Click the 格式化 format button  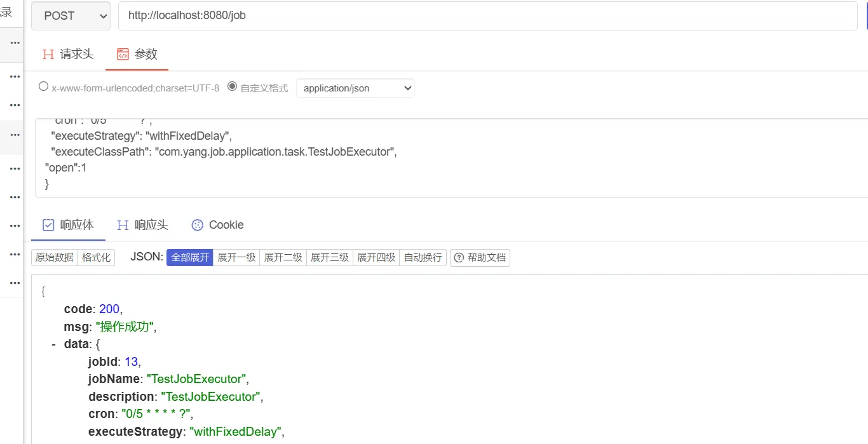[x=96, y=258]
